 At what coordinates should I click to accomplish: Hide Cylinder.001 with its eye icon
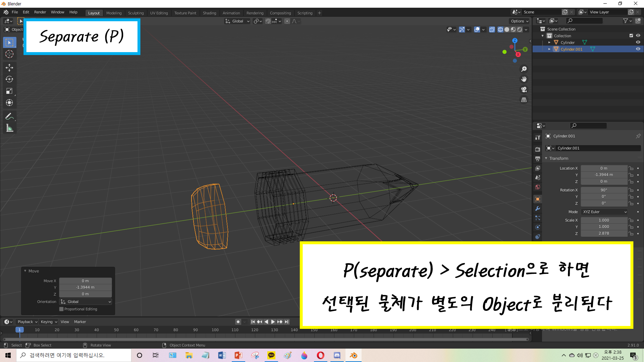point(638,49)
